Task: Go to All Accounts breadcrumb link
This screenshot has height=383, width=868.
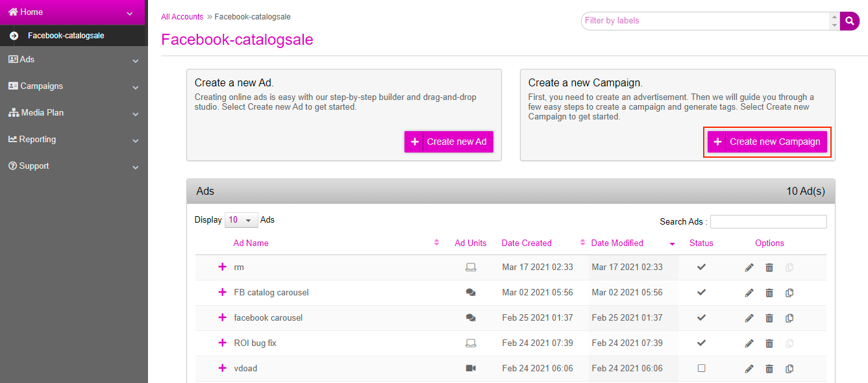Action: 182,17
